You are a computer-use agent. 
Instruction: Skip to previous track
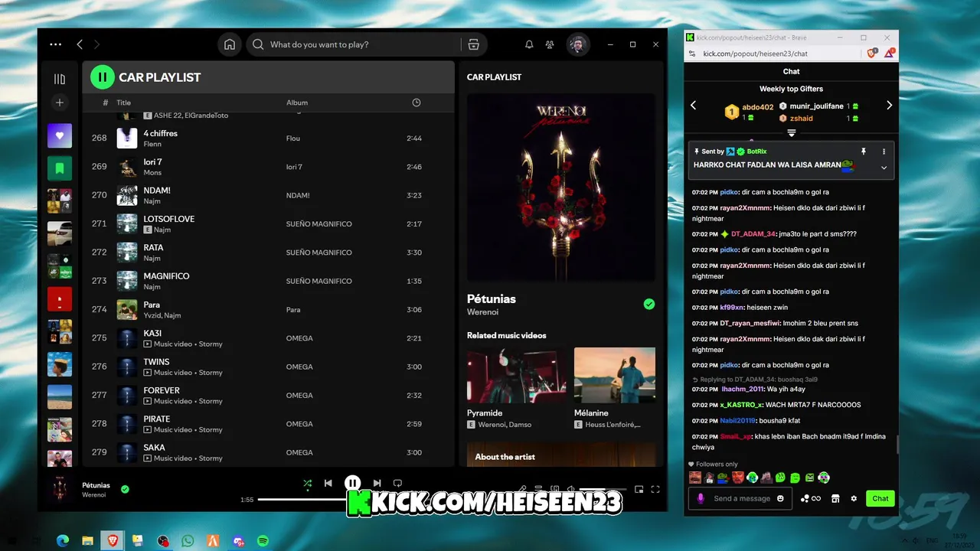[328, 483]
